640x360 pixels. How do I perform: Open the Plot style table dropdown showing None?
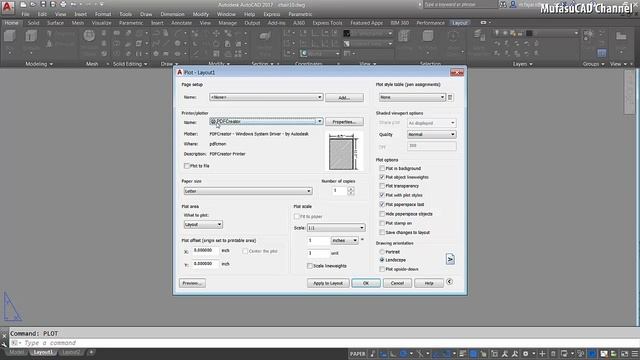(x=412, y=97)
